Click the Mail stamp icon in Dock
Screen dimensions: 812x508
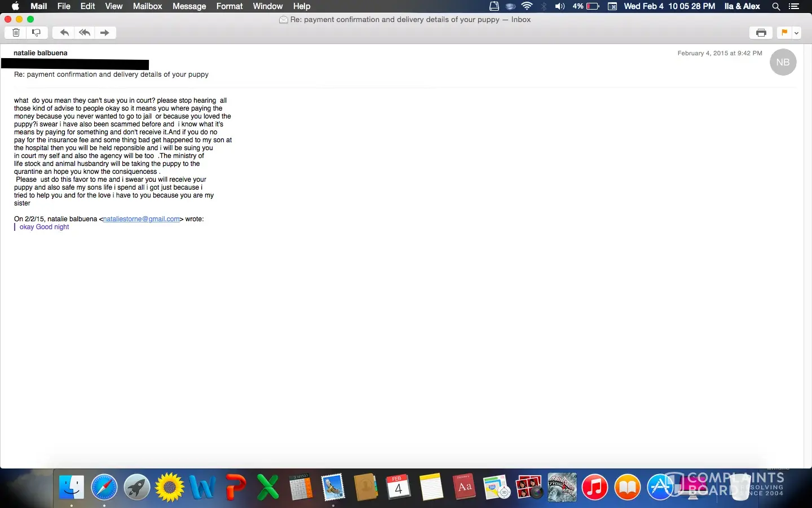click(x=333, y=487)
